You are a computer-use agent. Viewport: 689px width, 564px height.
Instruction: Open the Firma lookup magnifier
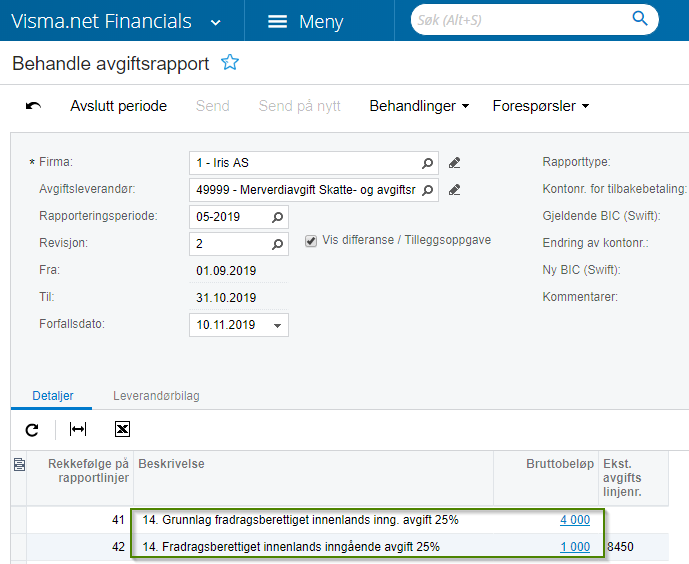tap(427, 163)
